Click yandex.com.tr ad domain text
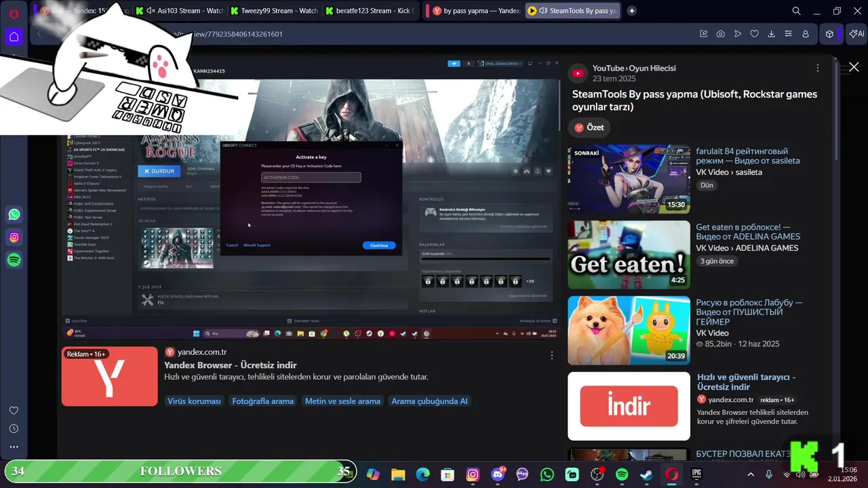868x488 pixels. [x=202, y=352]
